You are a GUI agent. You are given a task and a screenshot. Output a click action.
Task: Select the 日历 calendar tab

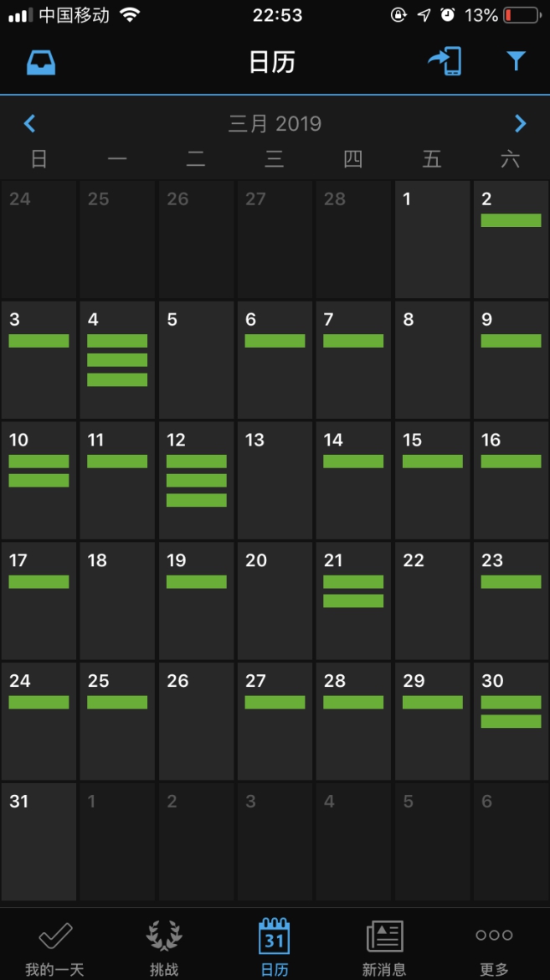point(275,946)
